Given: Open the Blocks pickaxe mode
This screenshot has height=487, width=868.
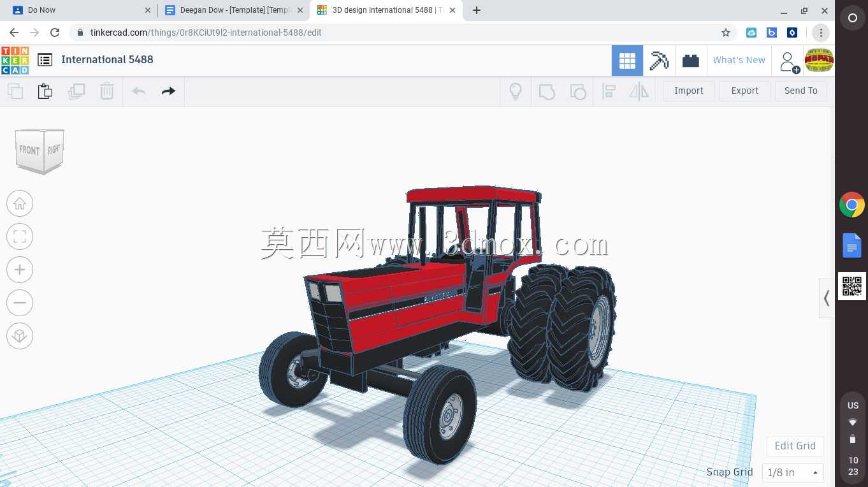Looking at the screenshot, I should click(x=659, y=61).
